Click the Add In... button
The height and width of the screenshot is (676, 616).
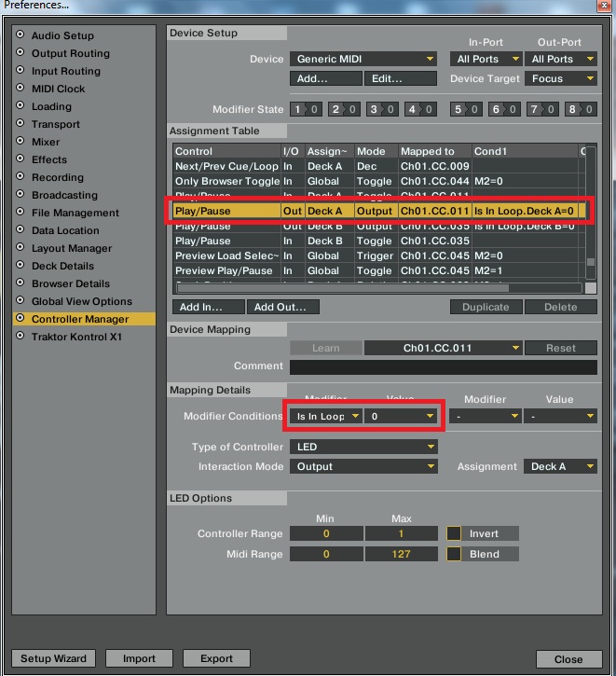[x=209, y=307]
